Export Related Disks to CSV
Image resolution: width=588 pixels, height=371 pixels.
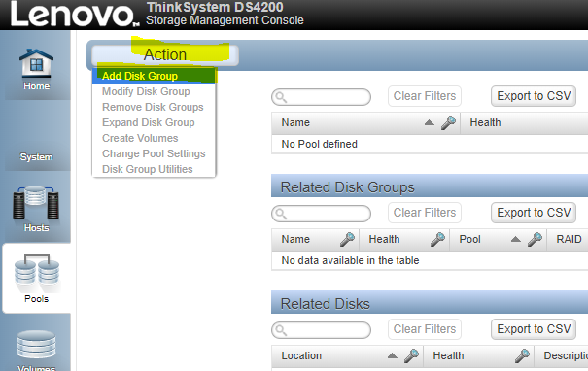pos(534,329)
